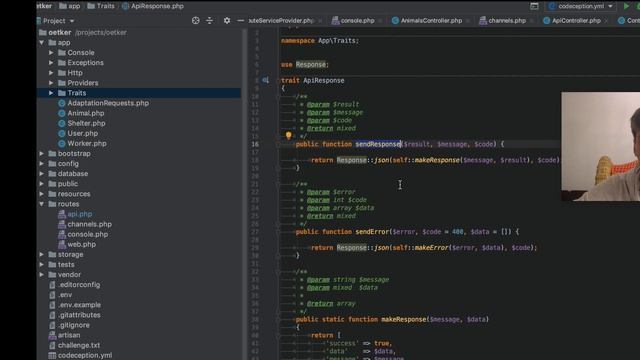This screenshot has width=640, height=360.
Task: Expand the resources folder
Action: [x=42, y=194]
